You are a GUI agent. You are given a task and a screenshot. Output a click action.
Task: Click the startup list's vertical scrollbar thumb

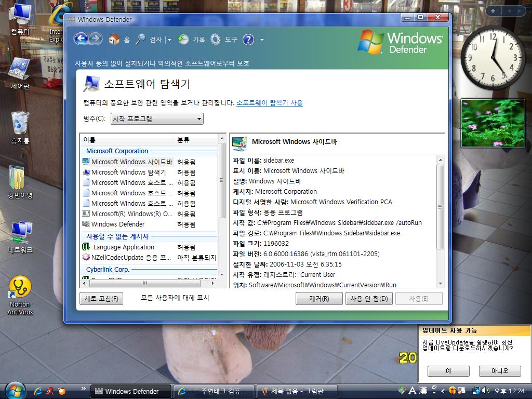click(221, 180)
